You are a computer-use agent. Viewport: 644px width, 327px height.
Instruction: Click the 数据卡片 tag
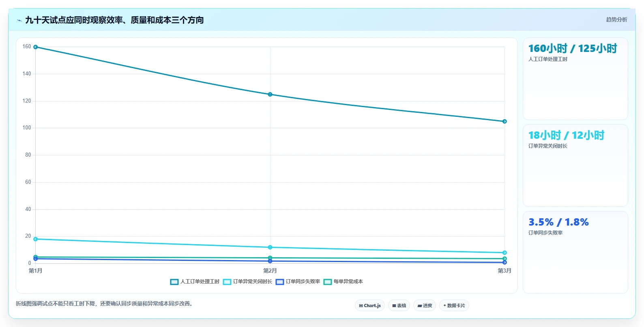click(454, 305)
